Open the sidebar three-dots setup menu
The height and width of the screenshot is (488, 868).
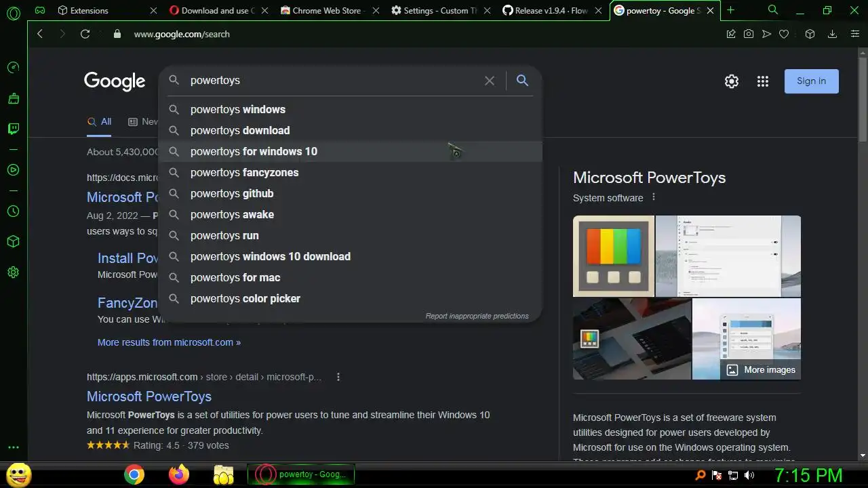pos(13,447)
